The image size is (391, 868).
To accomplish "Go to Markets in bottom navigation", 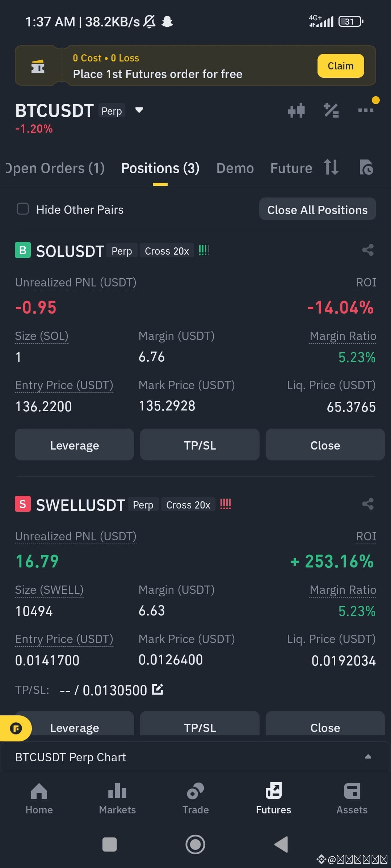I will coord(117,798).
